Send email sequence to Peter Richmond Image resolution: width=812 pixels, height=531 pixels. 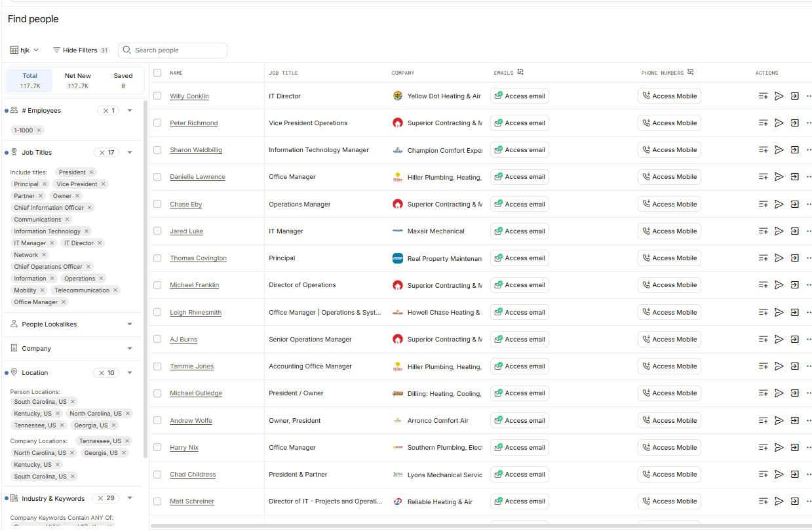pos(779,123)
